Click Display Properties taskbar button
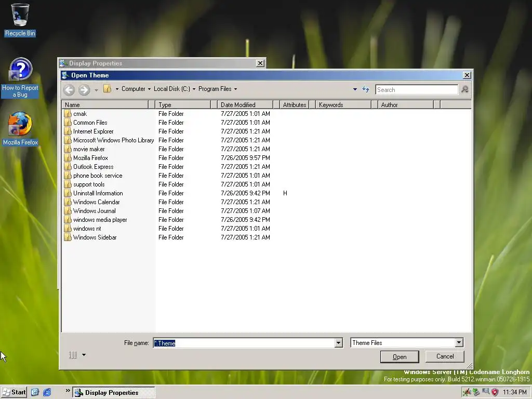The width and height of the screenshot is (532, 399). [x=114, y=393]
